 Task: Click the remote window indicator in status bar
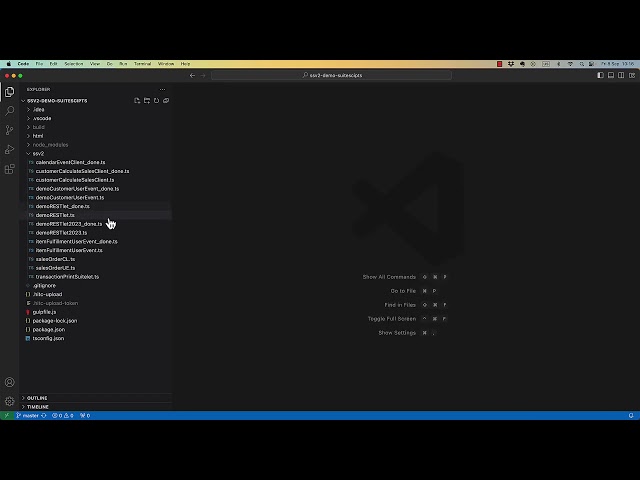(x=7, y=416)
